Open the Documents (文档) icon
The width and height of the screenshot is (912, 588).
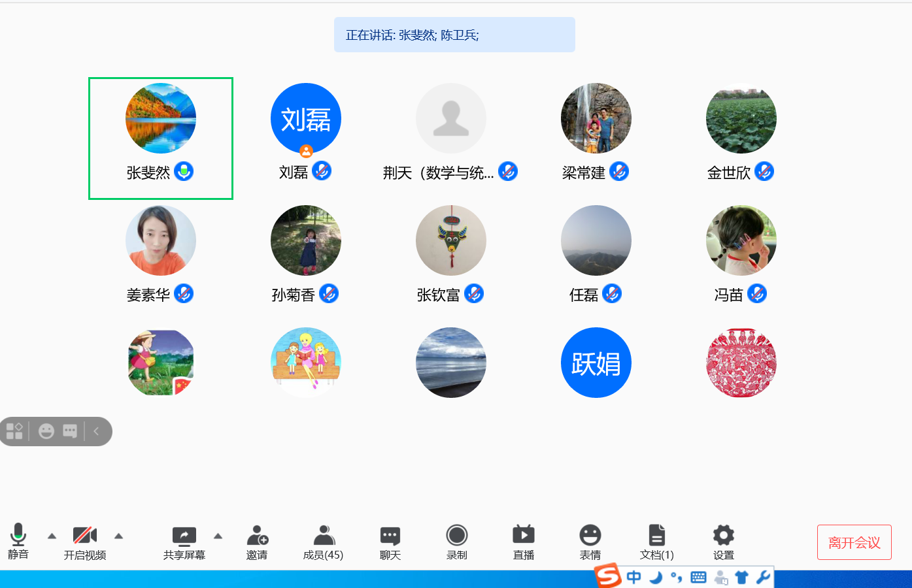point(657,536)
